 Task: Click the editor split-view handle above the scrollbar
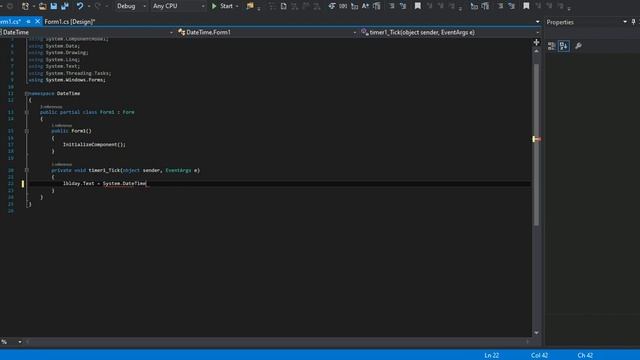pos(536,42)
